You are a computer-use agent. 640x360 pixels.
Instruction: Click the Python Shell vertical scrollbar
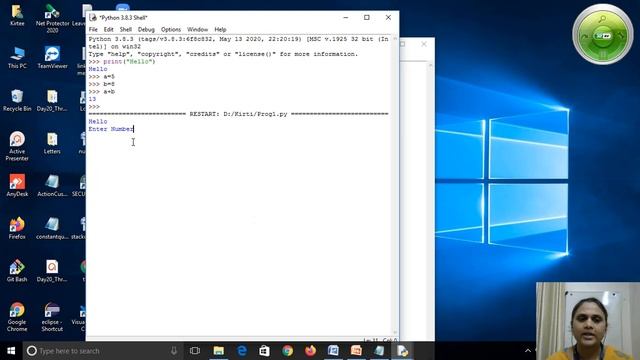coord(395,186)
